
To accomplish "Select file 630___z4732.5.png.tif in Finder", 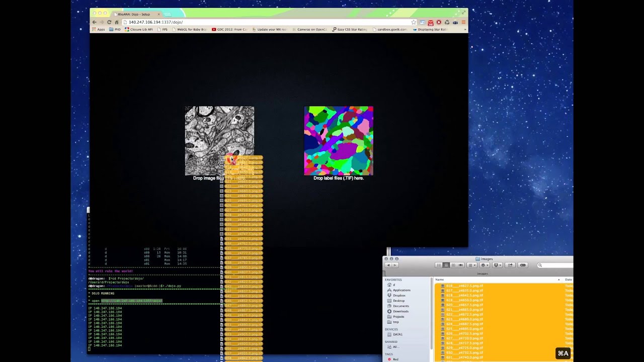I will (x=464, y=352).
